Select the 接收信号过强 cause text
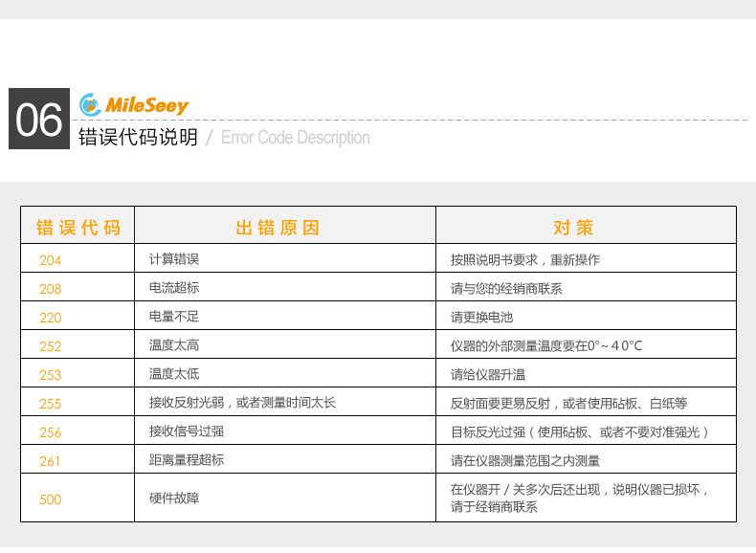The width and height of the screenshot is (756, 553). coord(187,431)
